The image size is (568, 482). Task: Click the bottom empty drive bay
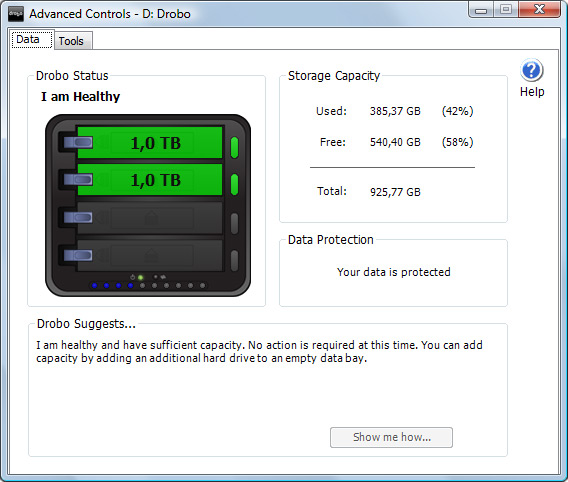(x=150, y=255)
